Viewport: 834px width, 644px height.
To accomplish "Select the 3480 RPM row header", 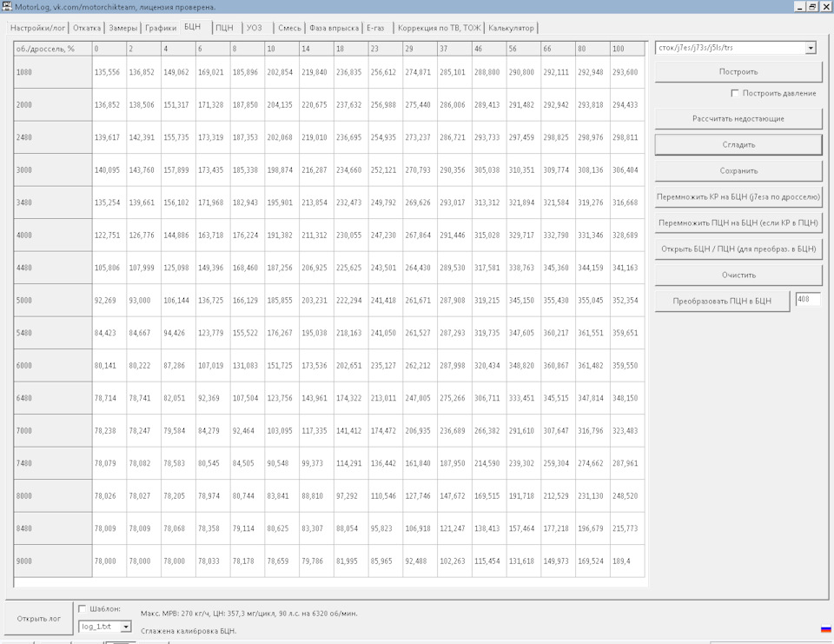I will click(x=53, y=202).
